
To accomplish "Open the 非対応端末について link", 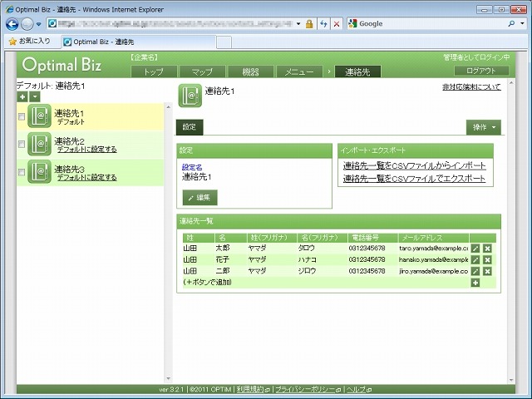I will pos(471,87).
